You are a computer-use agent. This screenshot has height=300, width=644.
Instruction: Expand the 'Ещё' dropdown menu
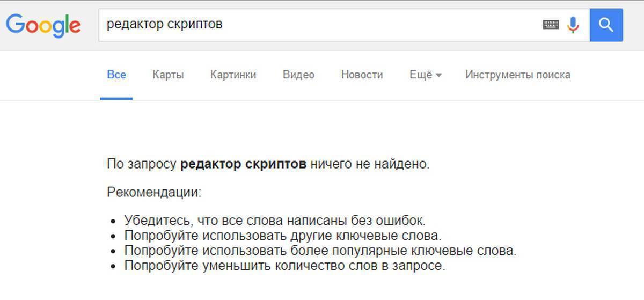coord(425,75)
